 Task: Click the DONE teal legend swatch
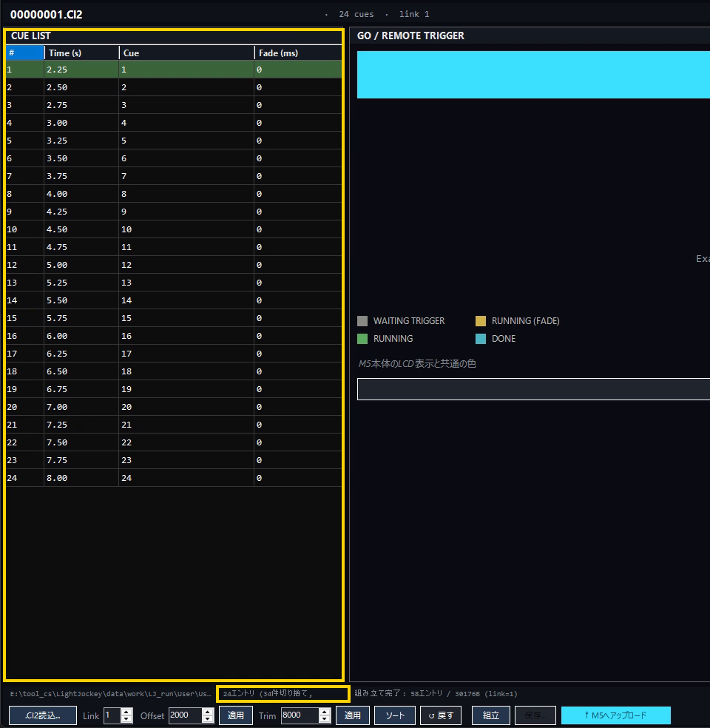pyautogui.click(x=481, y=338)
